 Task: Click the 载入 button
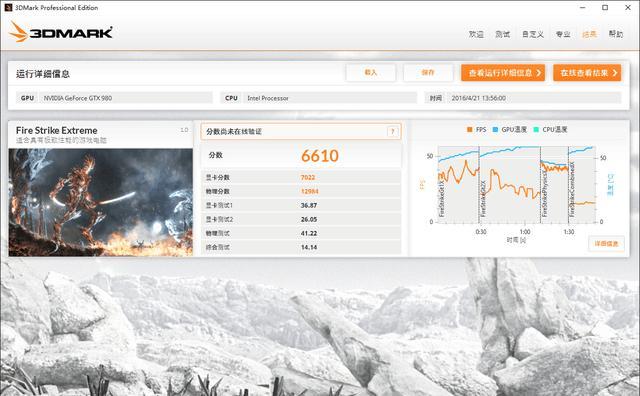[x=371, y=73]
